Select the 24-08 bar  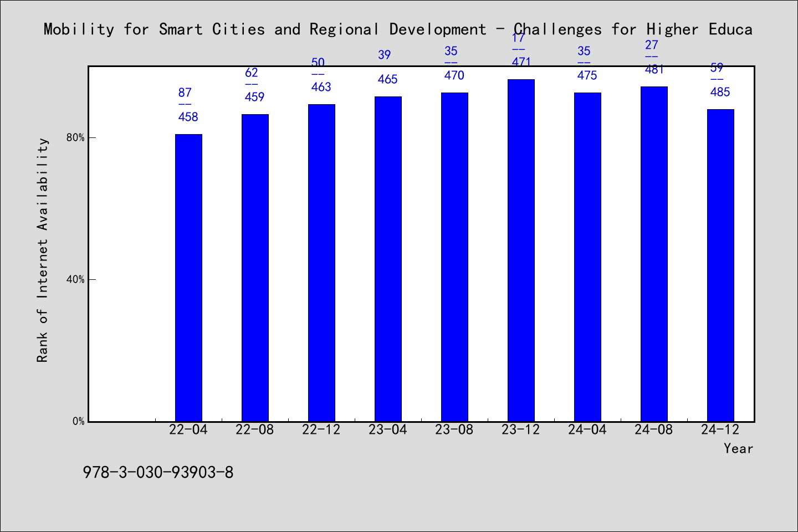point(654,254)
